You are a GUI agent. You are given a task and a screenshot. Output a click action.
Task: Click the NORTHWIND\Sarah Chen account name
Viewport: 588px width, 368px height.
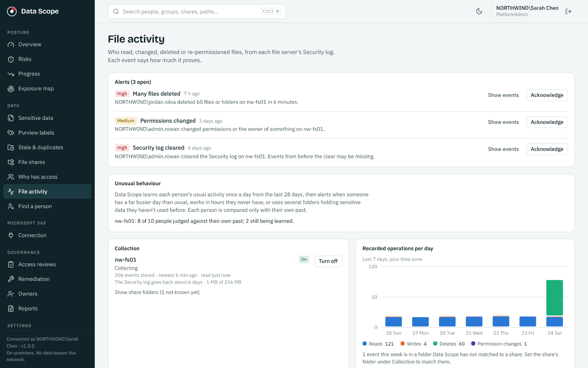coord(527,8)
